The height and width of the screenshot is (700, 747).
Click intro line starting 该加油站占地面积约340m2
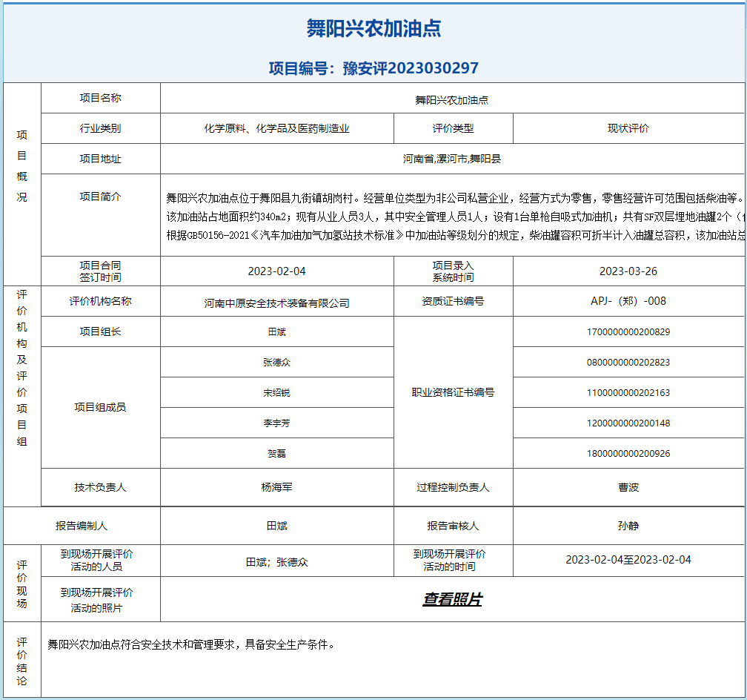[x=455, y=217]
